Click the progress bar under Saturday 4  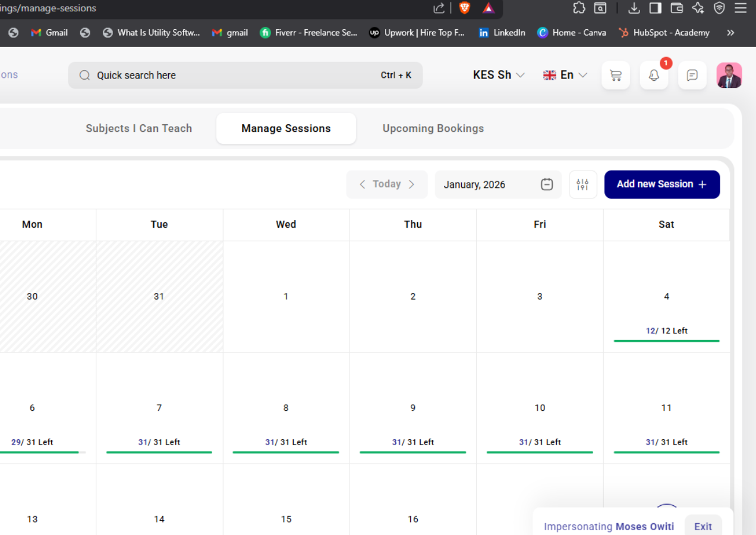coord(666,341)
